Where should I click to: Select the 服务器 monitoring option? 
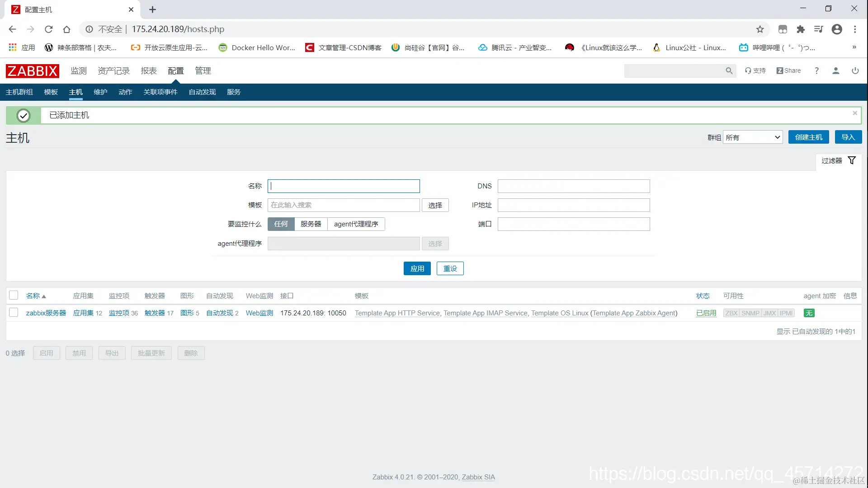tap(311, 224)
